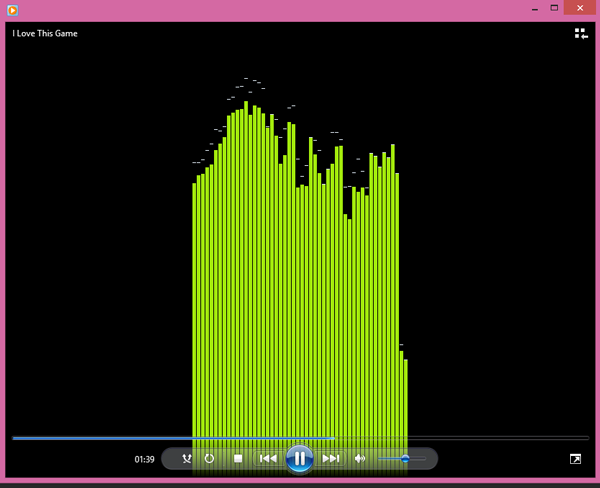Click the volume slider handle
600x488 pixels.
click(405, 459)
